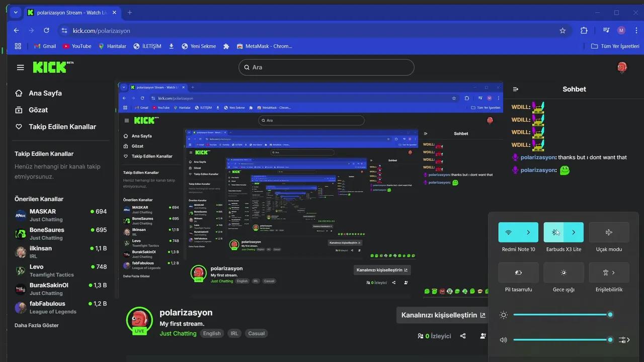The image size is (644, 362).
Task: Open the Kick hamburger sidebar menu
Action: coord(20,67)
